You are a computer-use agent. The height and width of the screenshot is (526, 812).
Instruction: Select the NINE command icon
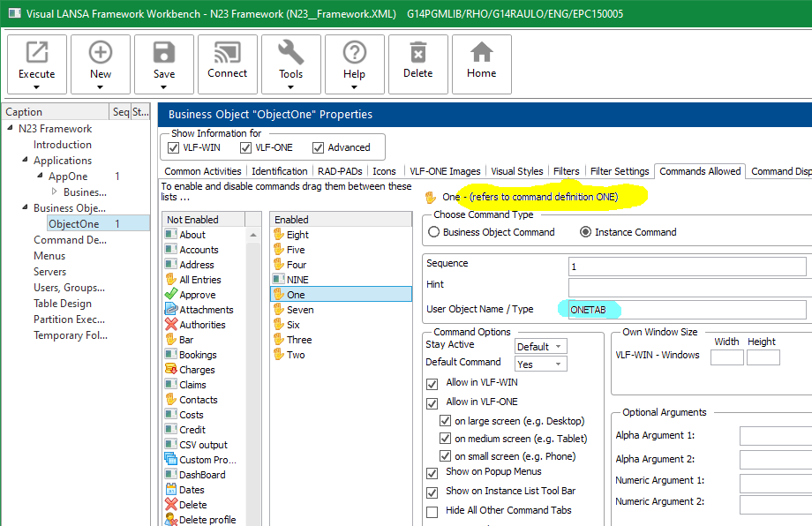click(x=279, y=280)
